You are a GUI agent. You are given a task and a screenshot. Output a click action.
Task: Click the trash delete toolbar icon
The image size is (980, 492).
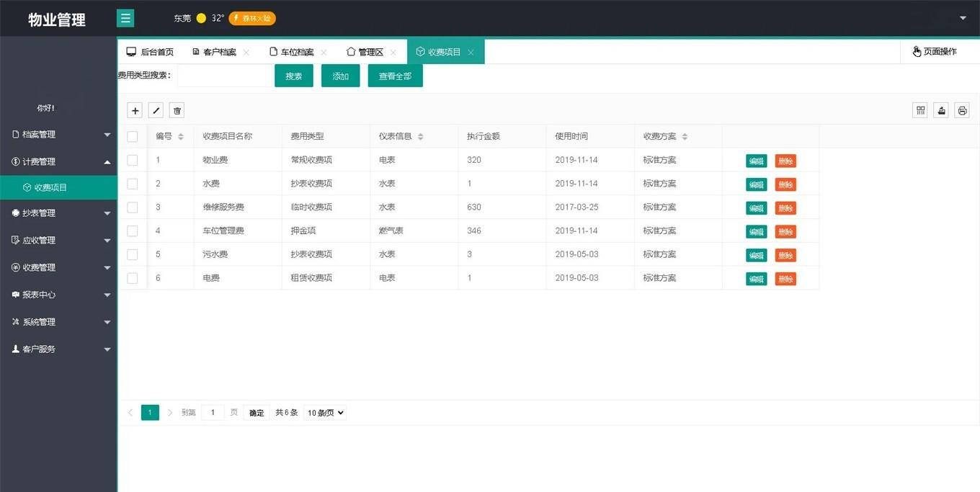tap(177, 110)
